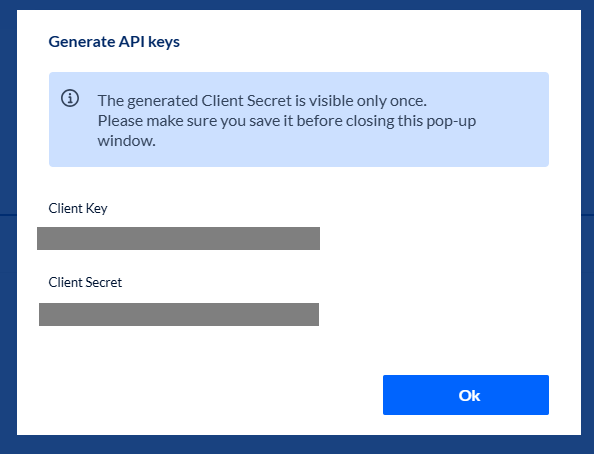Click the info circle icon in banner
Viewport: 594px width, 454px height.
click(70, 99)
